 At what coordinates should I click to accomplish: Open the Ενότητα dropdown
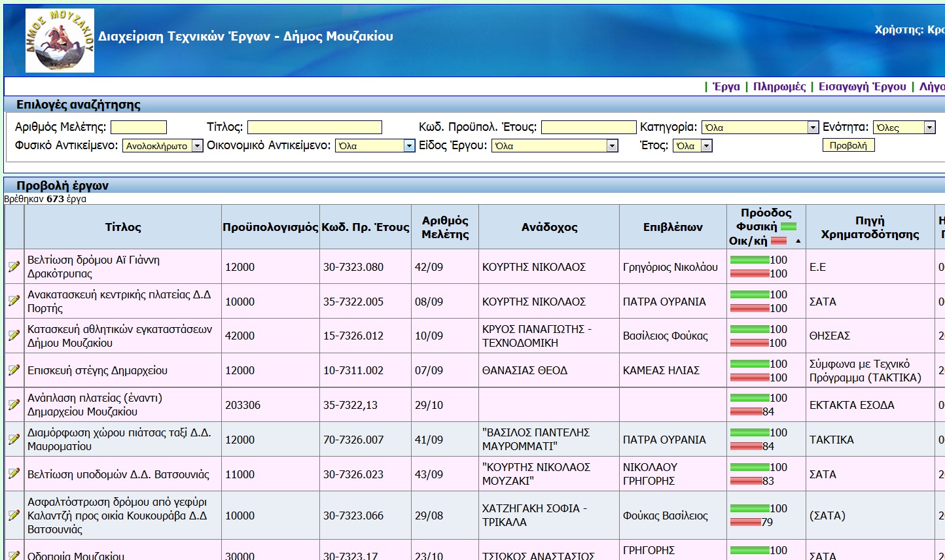click(x=904, y=128)
